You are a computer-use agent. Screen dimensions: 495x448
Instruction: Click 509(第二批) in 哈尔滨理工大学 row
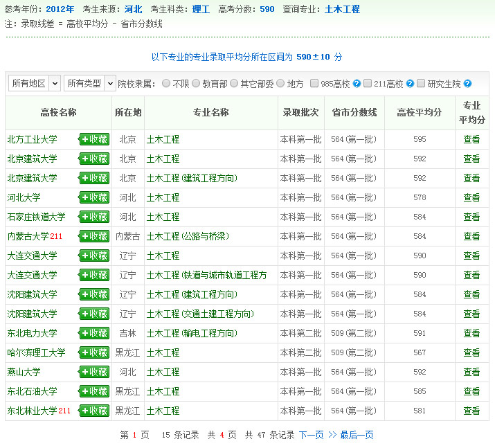(354, 352)
